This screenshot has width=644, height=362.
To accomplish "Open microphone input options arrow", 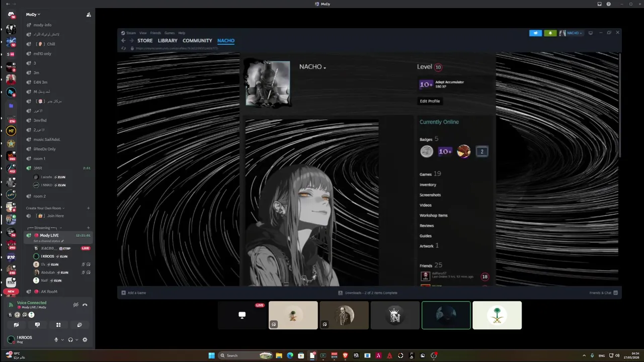I will click(62, 340).
